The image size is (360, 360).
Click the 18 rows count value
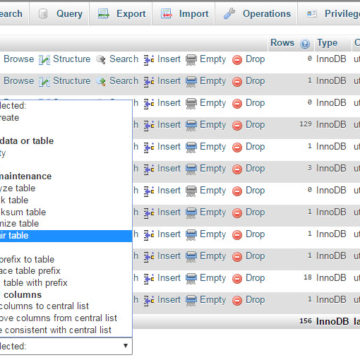308,278
